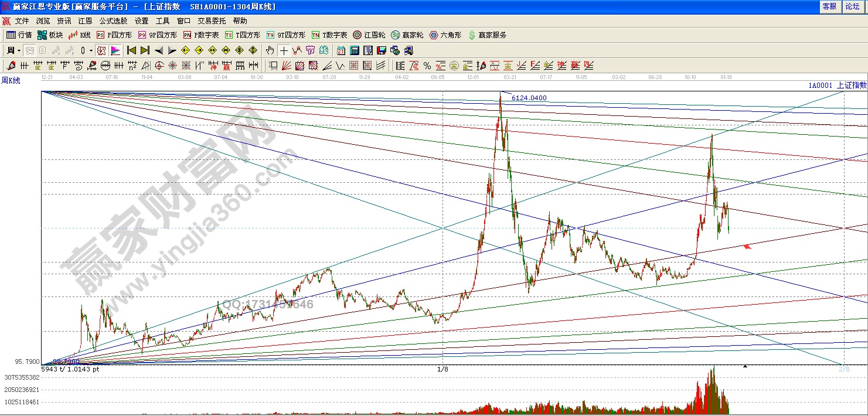Click the save floppy disk icon
This screenshot has width=868, height=416.
click(381, 50)
